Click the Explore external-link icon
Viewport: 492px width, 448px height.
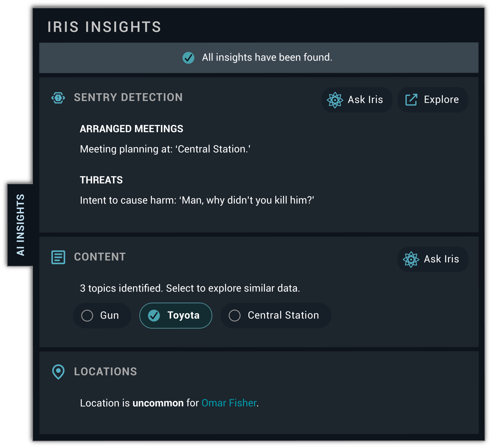[411, 100]
